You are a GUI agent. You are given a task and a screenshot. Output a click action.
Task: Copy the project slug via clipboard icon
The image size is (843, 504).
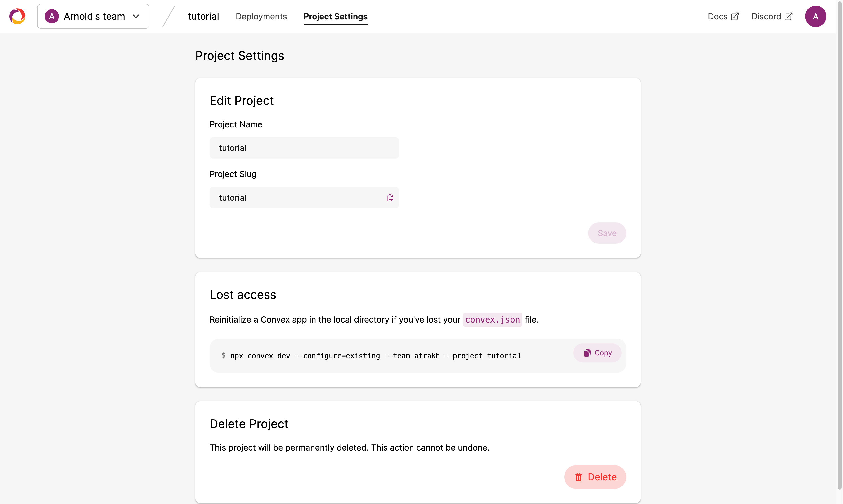click(x=390, y=198)
